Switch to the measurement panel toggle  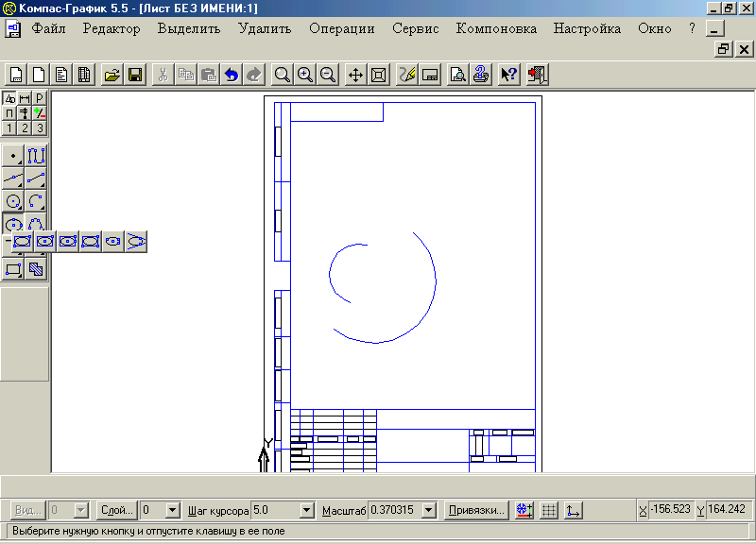pyautogui.click(x=25, y=113)
